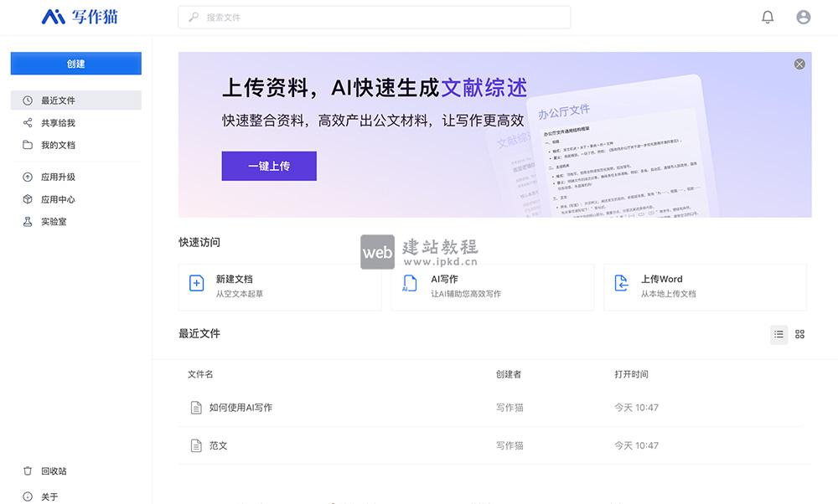Select 最近文件 in the sidebar
Viewport: 838px width, 504px height.
(x=59, y=100)
